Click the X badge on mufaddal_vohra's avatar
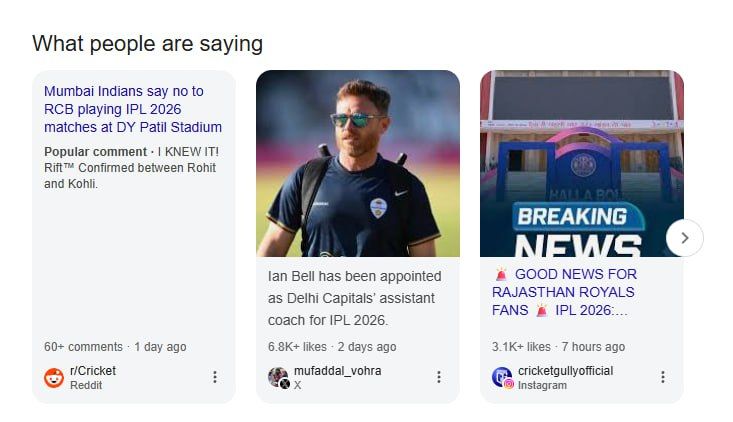Image resolution: width=733 pixels, height=422 pixels. pyautogui.click(x=285, y=384)
